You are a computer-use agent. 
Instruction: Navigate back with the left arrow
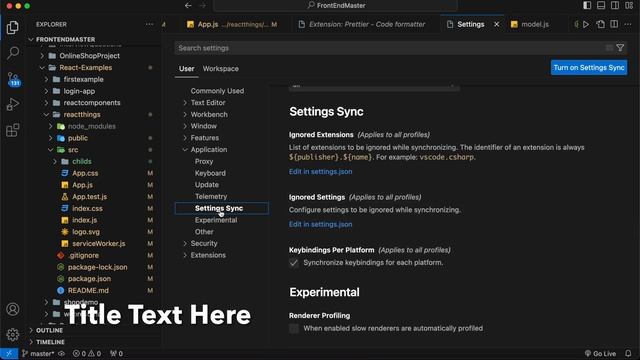[x=188, y=5]
